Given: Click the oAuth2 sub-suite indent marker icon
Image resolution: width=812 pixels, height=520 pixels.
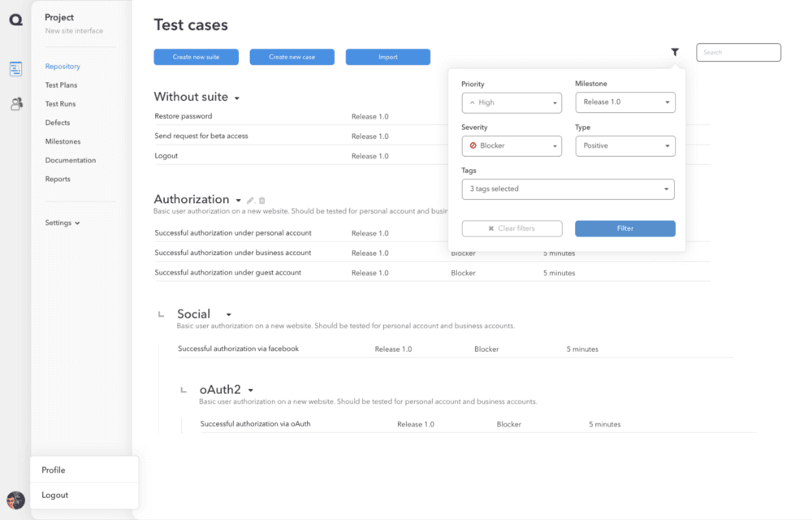Looking at the screenshot, I should coord(184,389).
